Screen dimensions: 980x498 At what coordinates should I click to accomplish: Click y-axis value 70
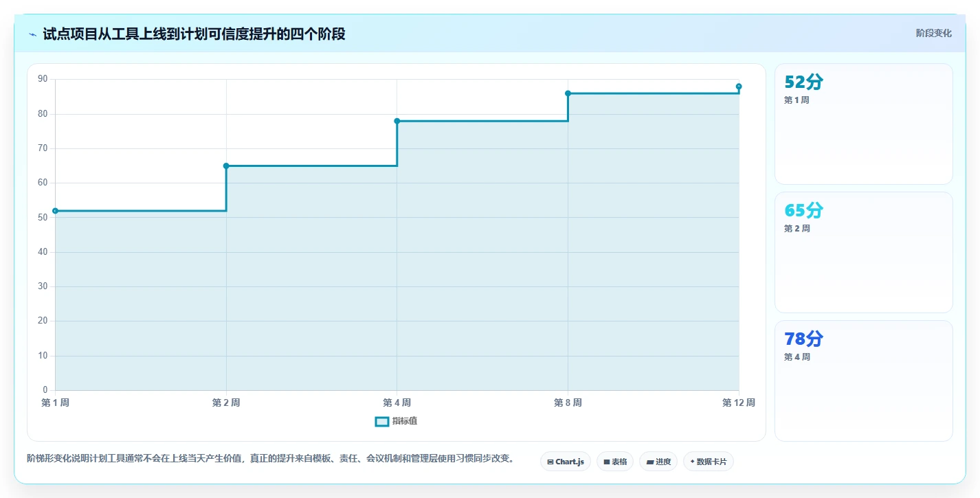43,148
